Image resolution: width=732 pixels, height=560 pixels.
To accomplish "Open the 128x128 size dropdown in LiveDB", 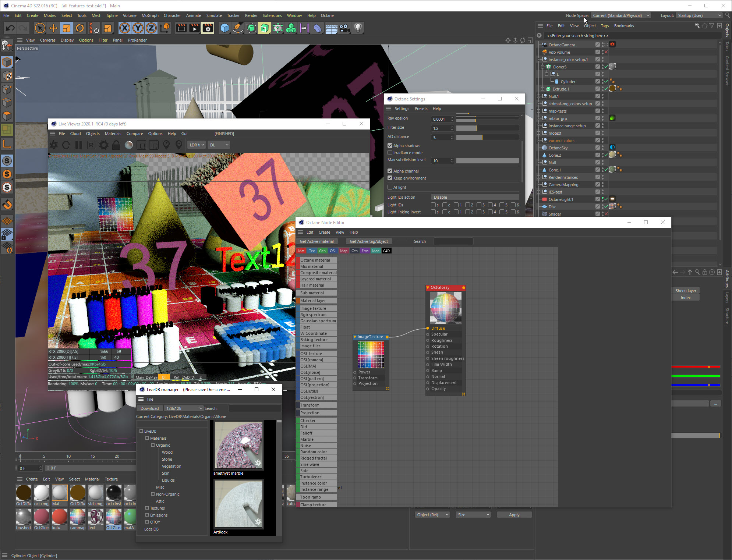I will tap(184, 408).
